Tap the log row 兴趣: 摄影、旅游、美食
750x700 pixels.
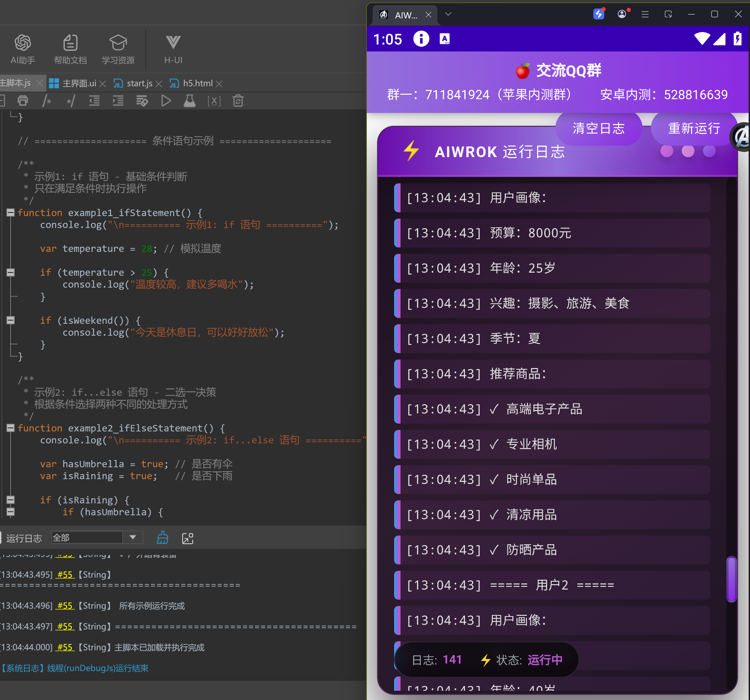(552, 303)
